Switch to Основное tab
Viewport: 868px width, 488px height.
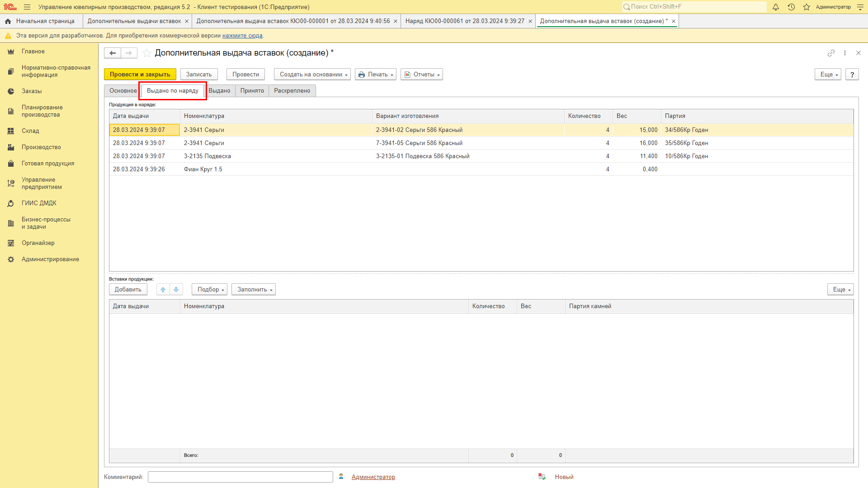(x=123, y=91)
